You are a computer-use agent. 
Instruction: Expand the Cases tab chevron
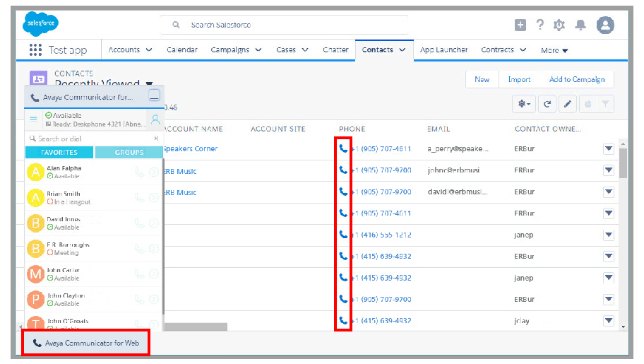pyautogui.click(x=305, y=49)
